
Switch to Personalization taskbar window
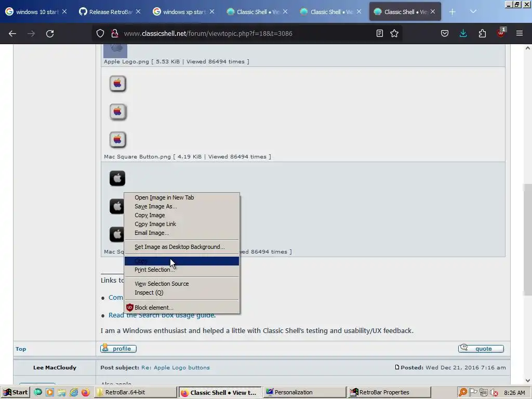[x=304, y=392]
